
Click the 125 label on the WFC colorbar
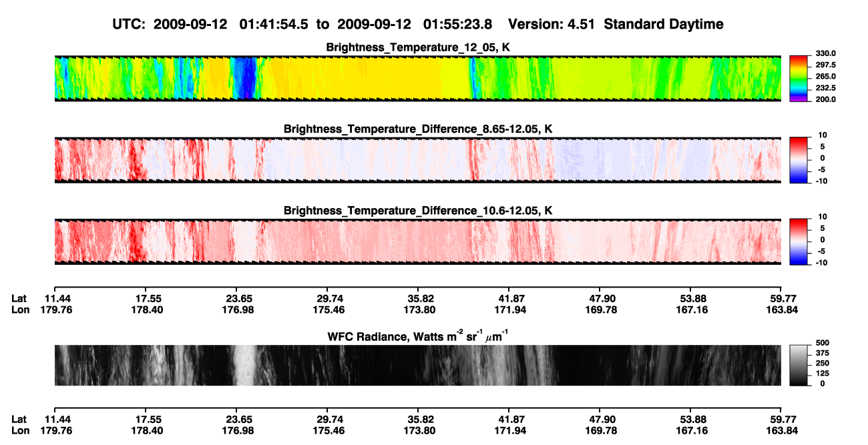(x=823, y=374)
